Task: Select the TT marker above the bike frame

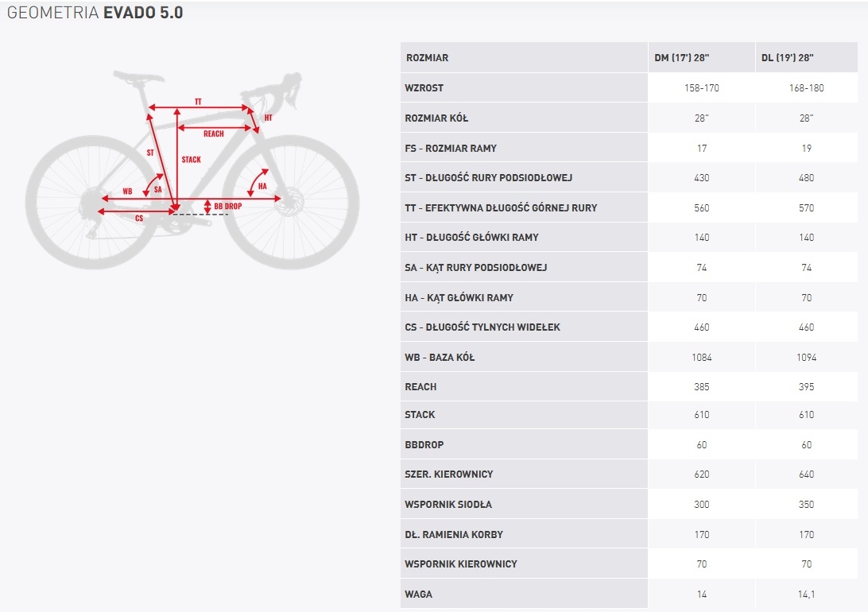Action: click(x=198, y=102)
